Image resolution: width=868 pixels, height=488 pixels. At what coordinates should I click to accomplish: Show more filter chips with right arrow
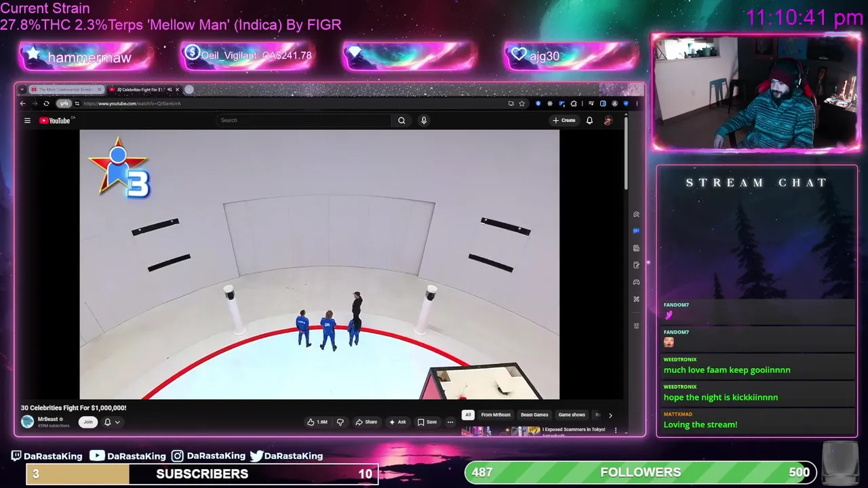pyautogui.click(x=610, y=415)
